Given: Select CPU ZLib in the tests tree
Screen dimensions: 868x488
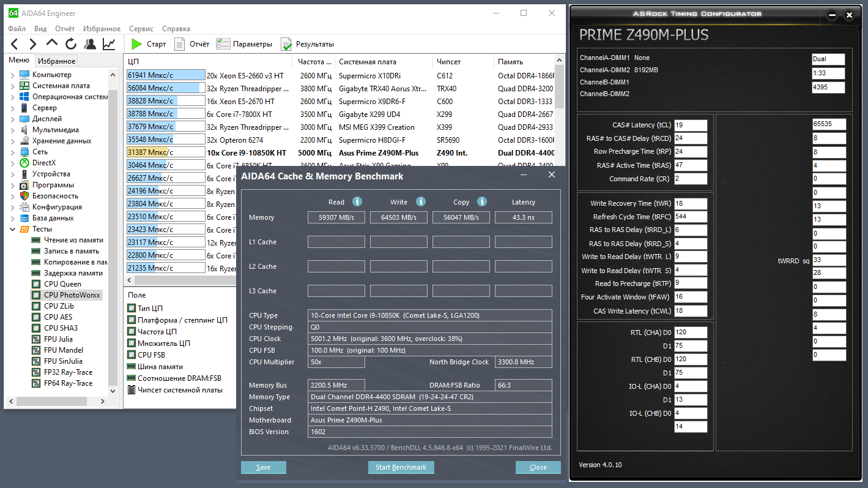Looking at the screenshot, I should (59, 306).
